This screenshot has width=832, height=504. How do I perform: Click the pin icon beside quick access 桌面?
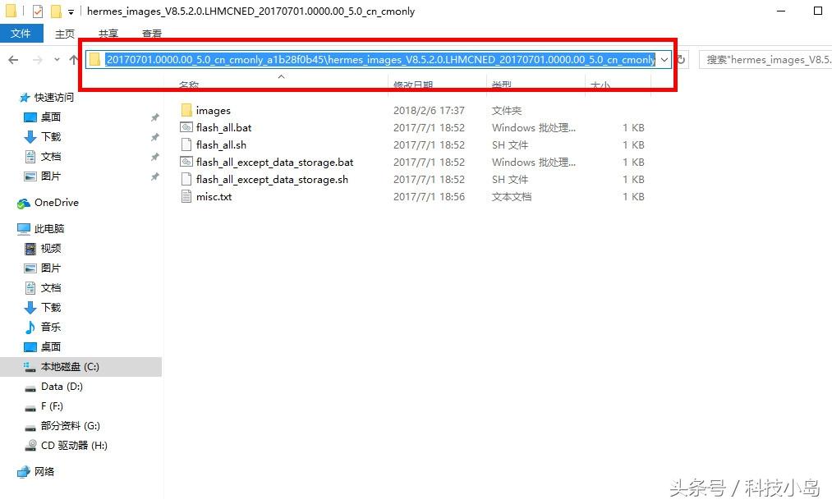[x=154, y=117]
